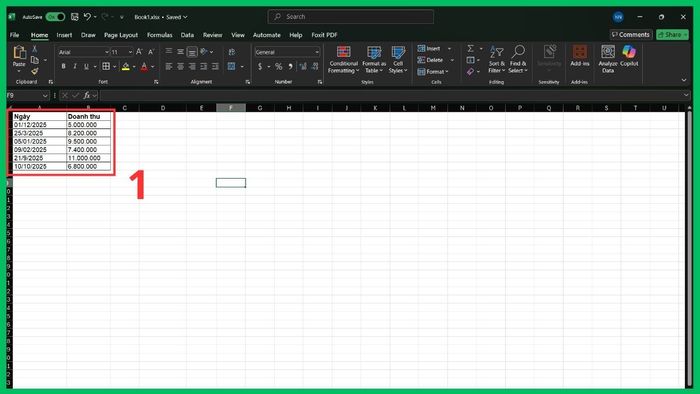Viewport: 700px width, 394px height.
Task: Apply cell borders icon
Action: click(106, 66)
